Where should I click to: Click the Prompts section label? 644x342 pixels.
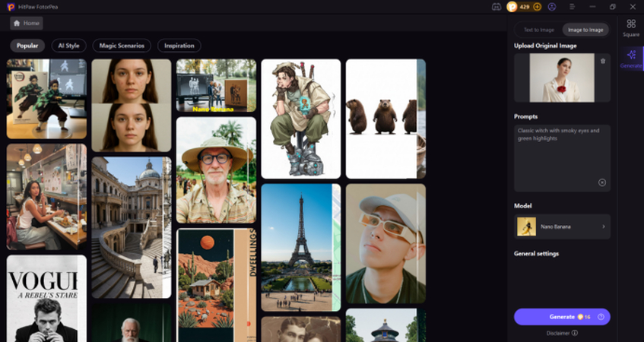click(x=525, y=116)
